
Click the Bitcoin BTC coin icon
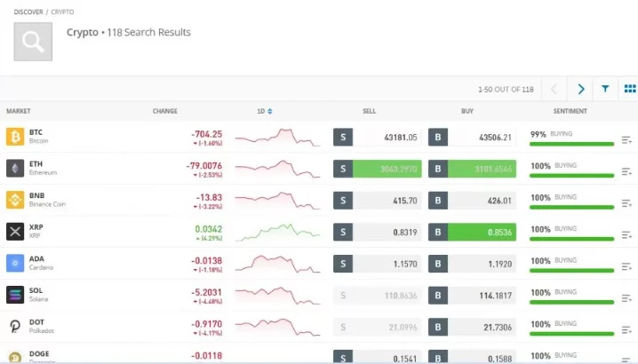point(14,137)
